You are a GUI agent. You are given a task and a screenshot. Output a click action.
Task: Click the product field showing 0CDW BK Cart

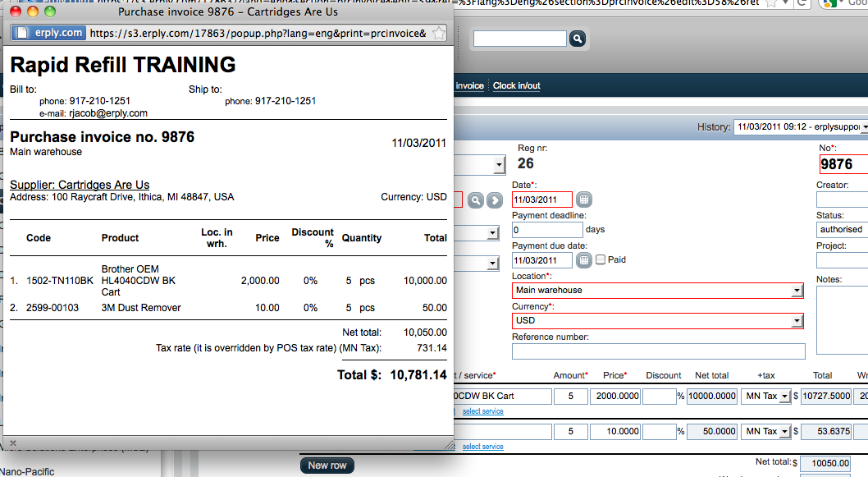click(503, 396)
